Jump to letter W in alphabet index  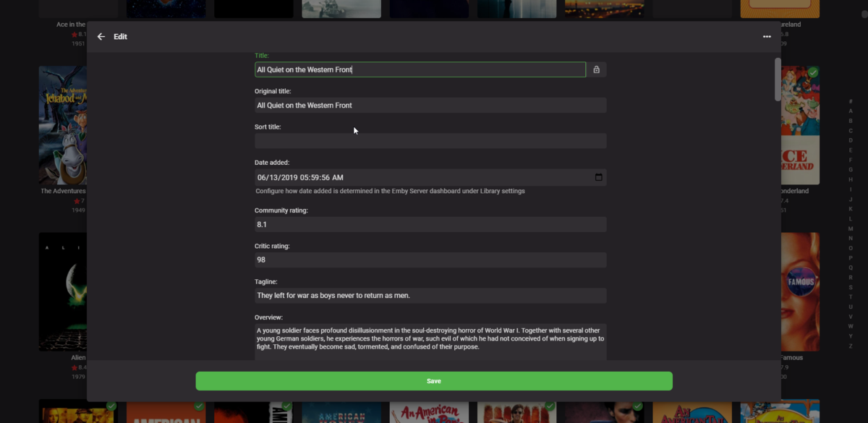(851, 326)
